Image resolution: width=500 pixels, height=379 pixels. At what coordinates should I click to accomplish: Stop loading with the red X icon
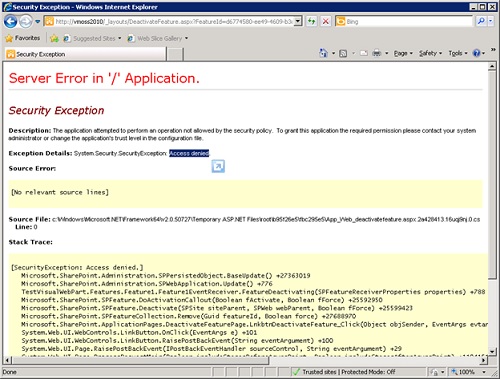tap(326, 22)
